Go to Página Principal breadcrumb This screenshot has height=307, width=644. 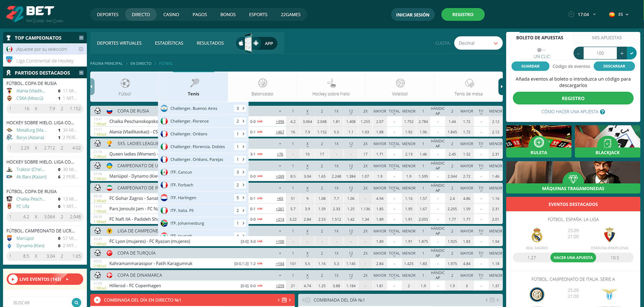[x=106, y=63]
